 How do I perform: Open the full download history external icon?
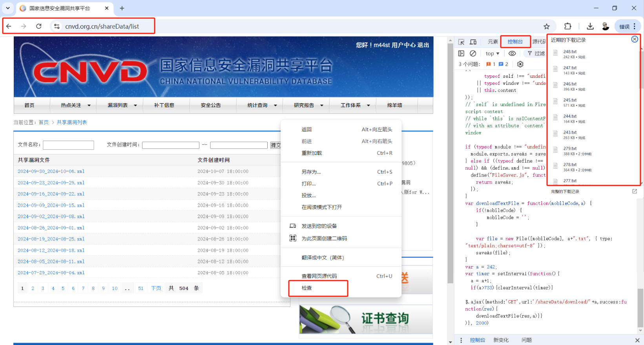[635, 191]
